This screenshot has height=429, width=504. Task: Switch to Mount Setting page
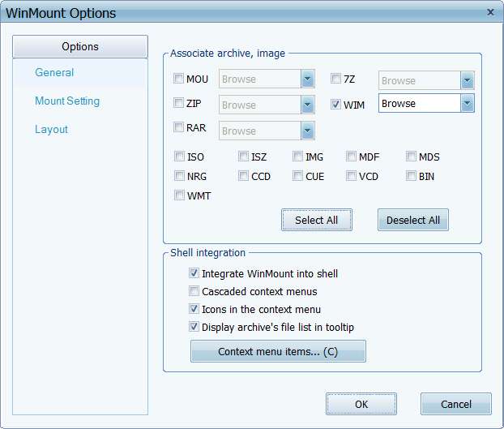(67, 101)
